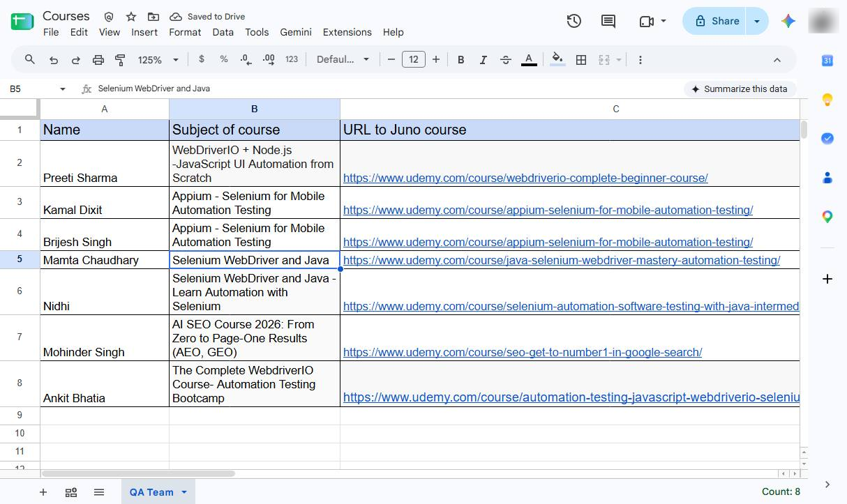Open version history clock icon

(x=574, y=21)
